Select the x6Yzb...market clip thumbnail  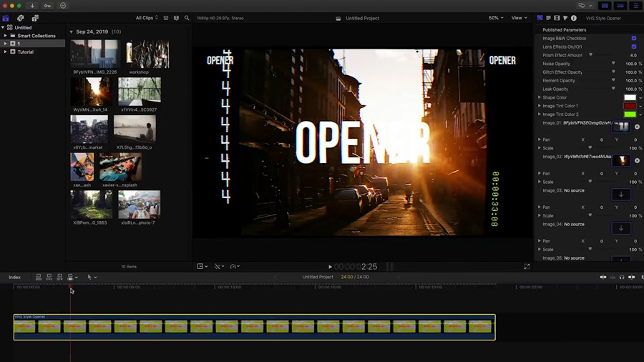click(89, 129)
